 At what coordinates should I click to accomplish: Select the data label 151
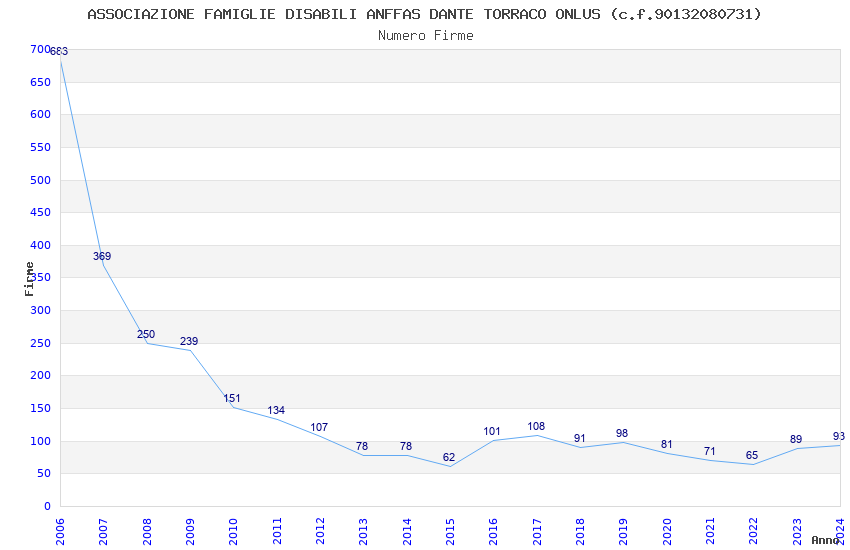(x=232, y=398)
